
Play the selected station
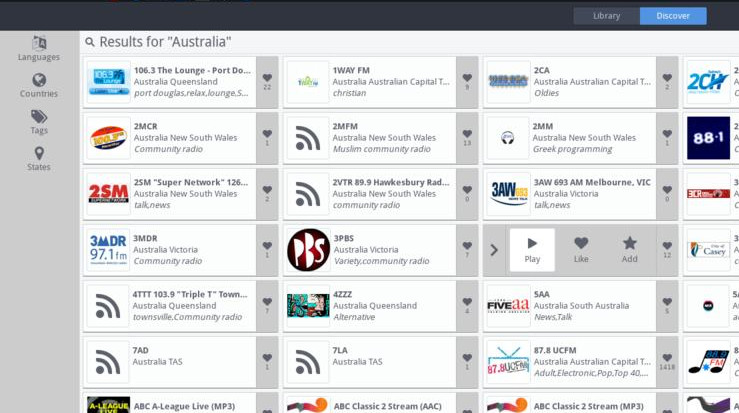[x=532, y=250]
